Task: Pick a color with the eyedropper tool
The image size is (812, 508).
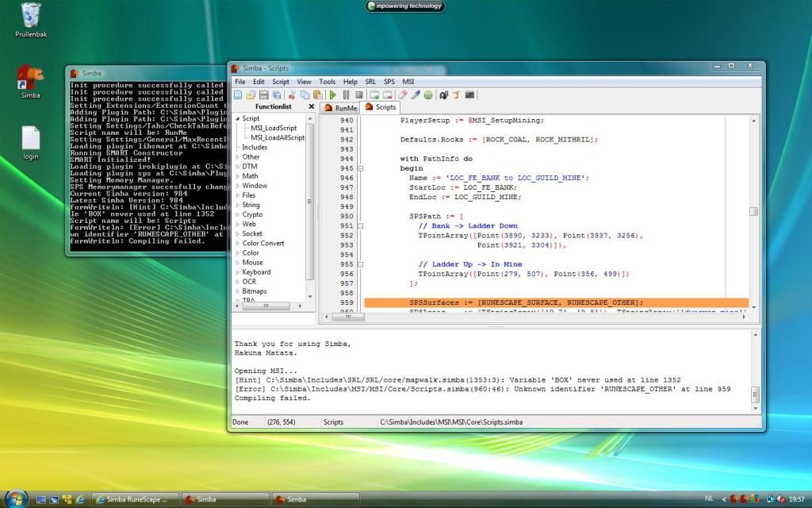Action: coord(416,95)
